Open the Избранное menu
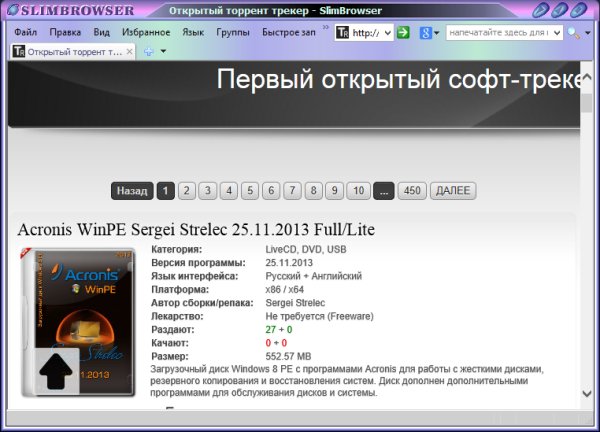The image size is (600, 432). (x=146, y=33)
